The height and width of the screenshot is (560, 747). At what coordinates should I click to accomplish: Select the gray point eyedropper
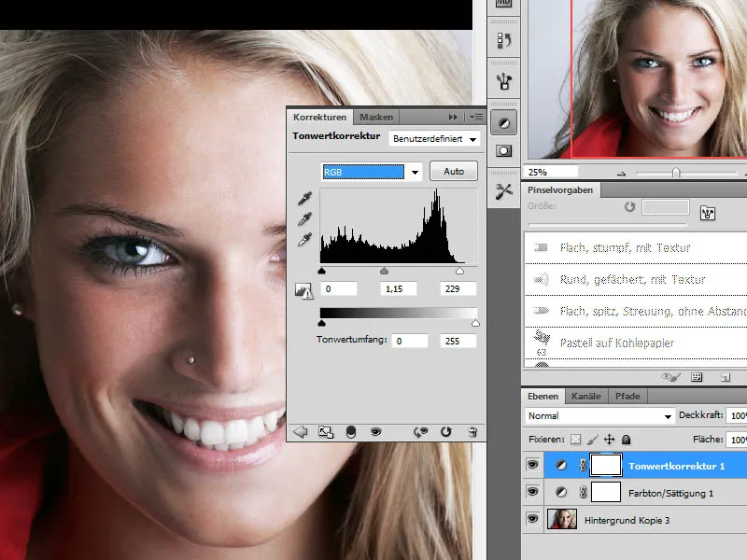pos(304,218)
